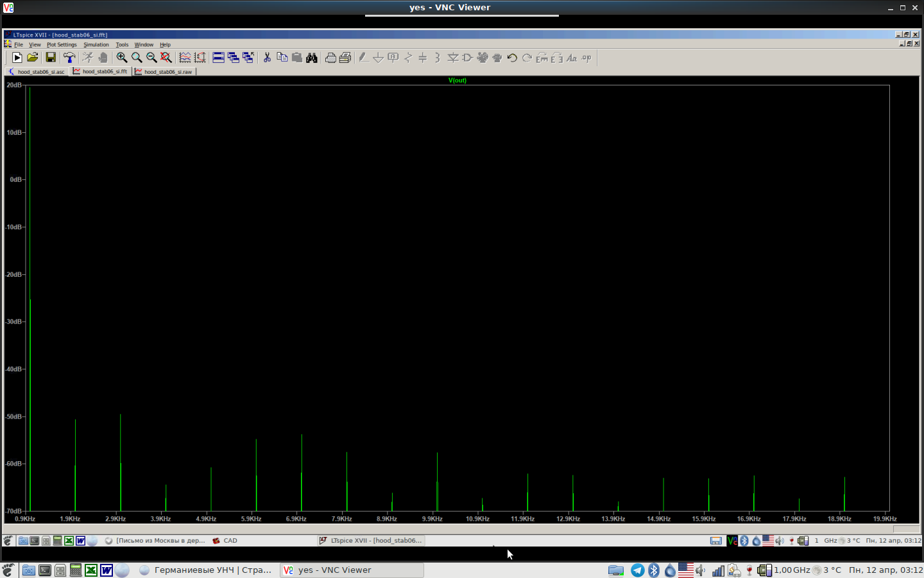Click the greyed Undo arrow icon

[511, 58]
